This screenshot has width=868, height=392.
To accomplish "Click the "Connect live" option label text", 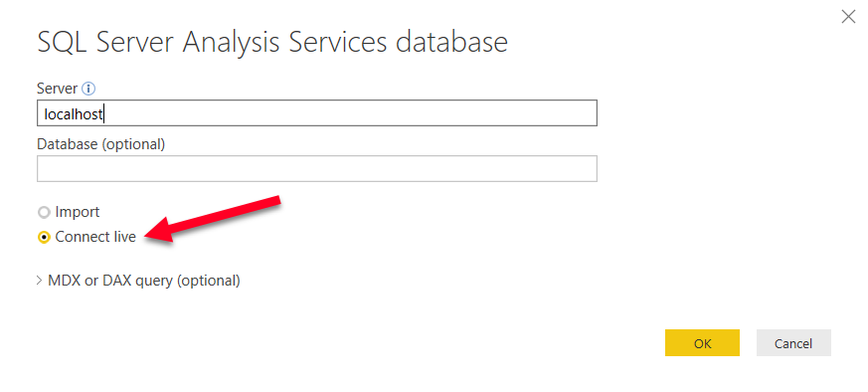I will point(95,237).
